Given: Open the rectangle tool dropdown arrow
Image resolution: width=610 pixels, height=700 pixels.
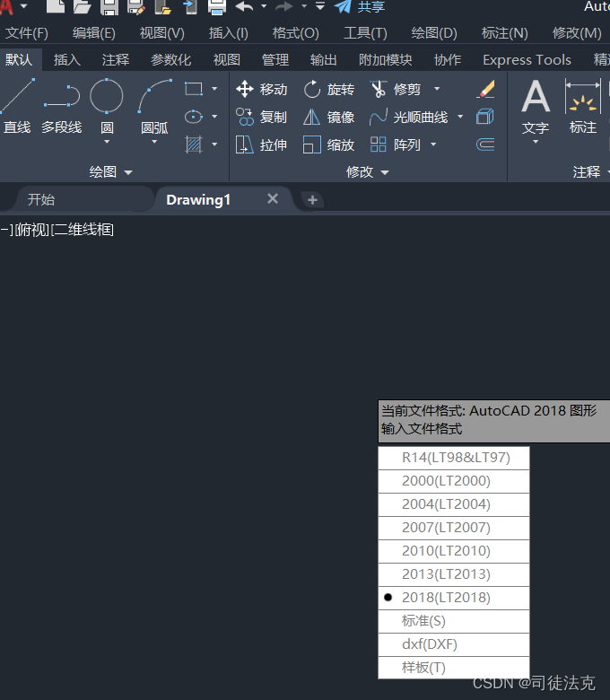Looking at the screenshot, I should 214,89.
